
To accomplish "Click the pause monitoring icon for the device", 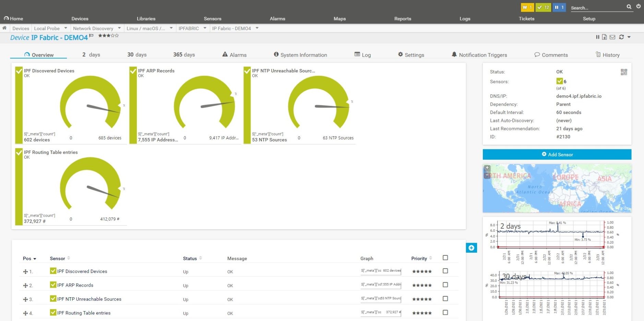I will (x=597, y=37).
